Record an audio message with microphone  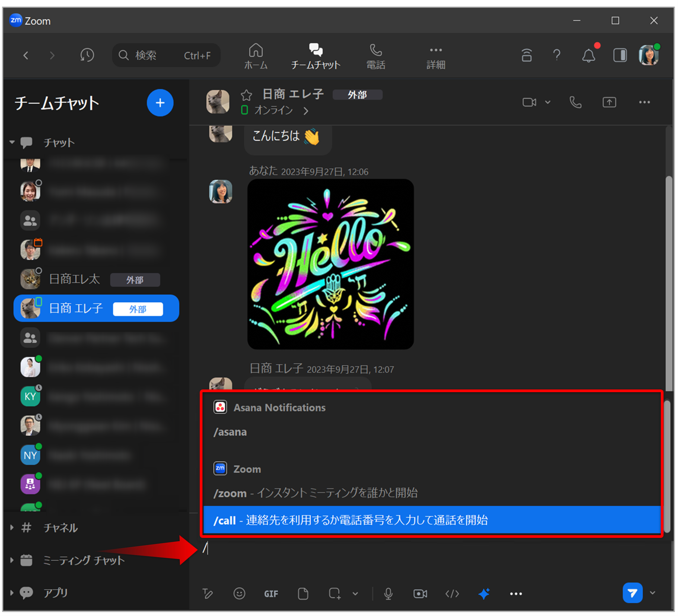pos(388,594)
